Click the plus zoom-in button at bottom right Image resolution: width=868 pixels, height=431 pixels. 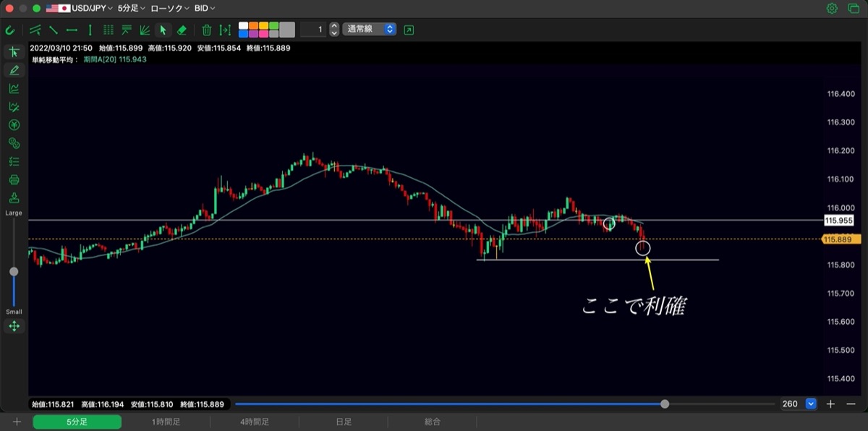[831, 404]
